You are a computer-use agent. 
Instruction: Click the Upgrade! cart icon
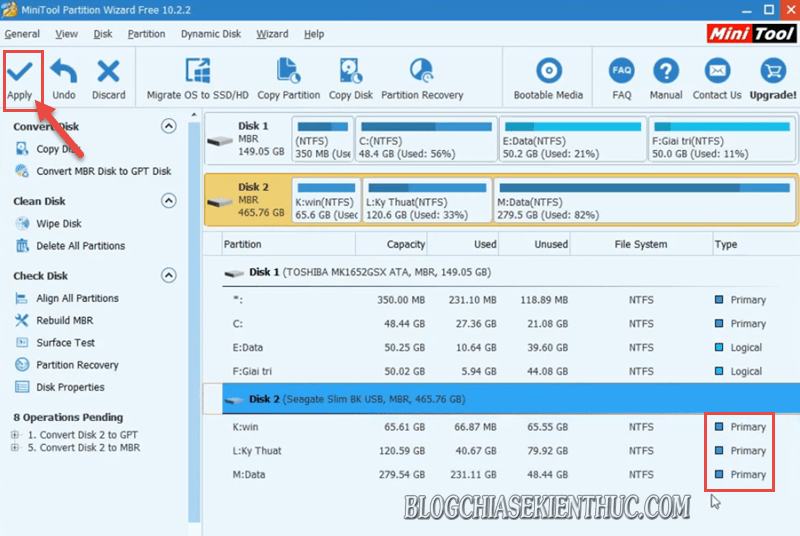773,71
